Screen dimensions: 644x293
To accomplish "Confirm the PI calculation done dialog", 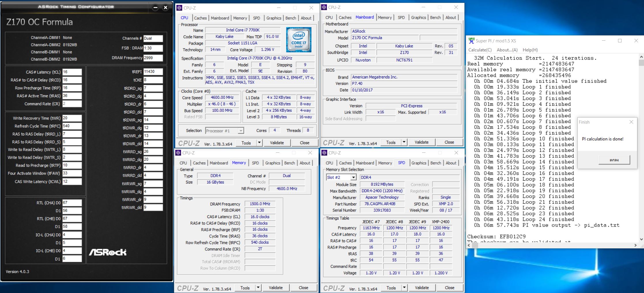I will click(614, 160).
